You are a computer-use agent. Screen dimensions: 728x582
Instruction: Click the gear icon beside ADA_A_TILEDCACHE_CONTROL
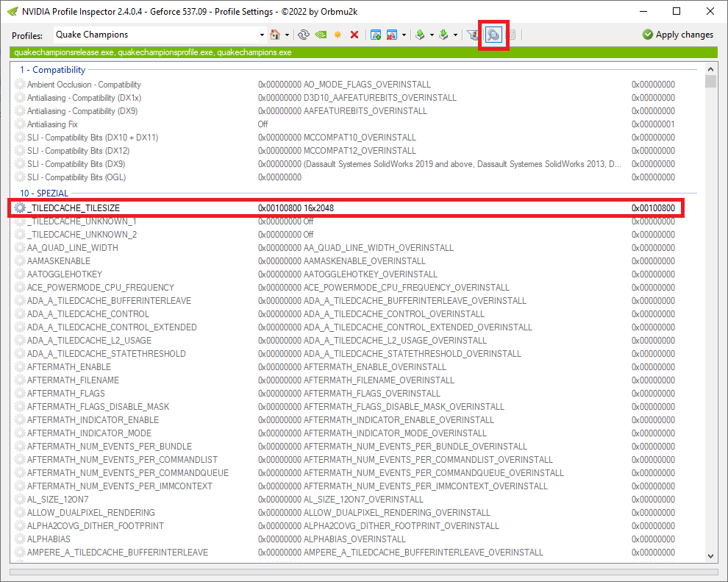click(x=20, y=314)
